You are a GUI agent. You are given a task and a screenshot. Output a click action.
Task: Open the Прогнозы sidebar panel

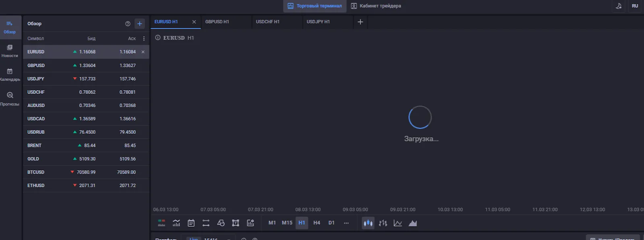(10, 99)
